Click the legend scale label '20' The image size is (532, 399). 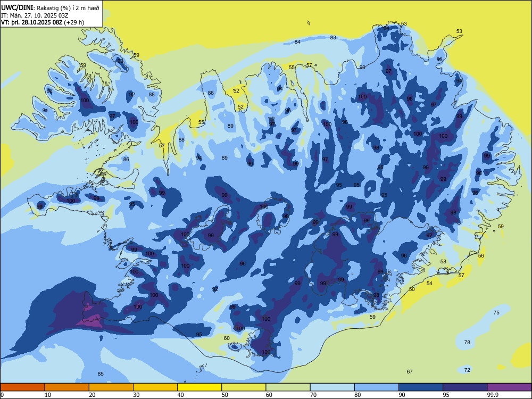(x=92, y=395)
